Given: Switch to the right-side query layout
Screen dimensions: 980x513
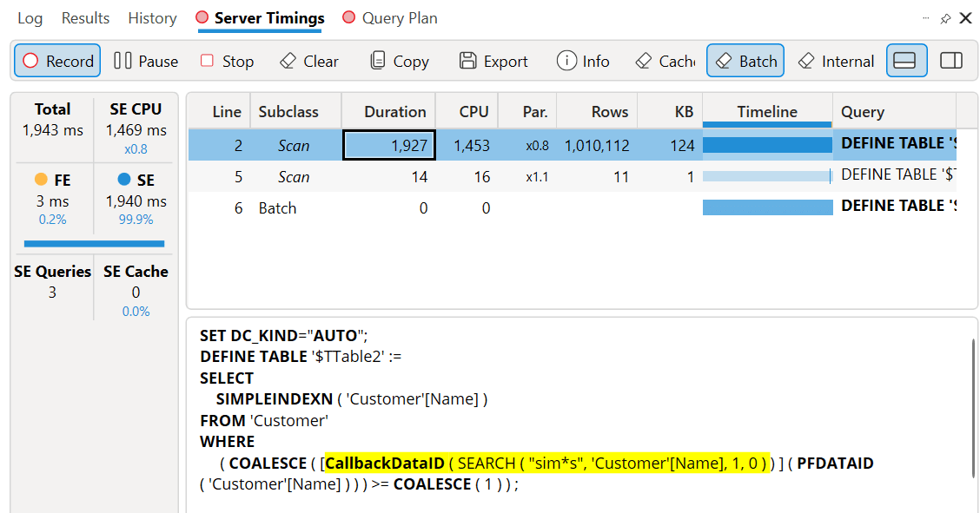Looking at the screenshot, I should pyautogui.click(x=951, y=61).
